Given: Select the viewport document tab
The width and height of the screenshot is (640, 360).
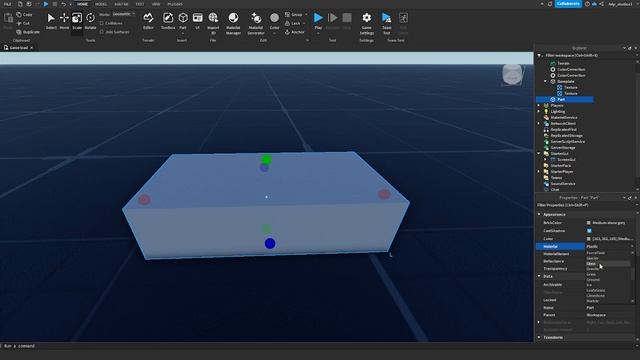Looking at the screenshot, I should [x=18, y=48].
